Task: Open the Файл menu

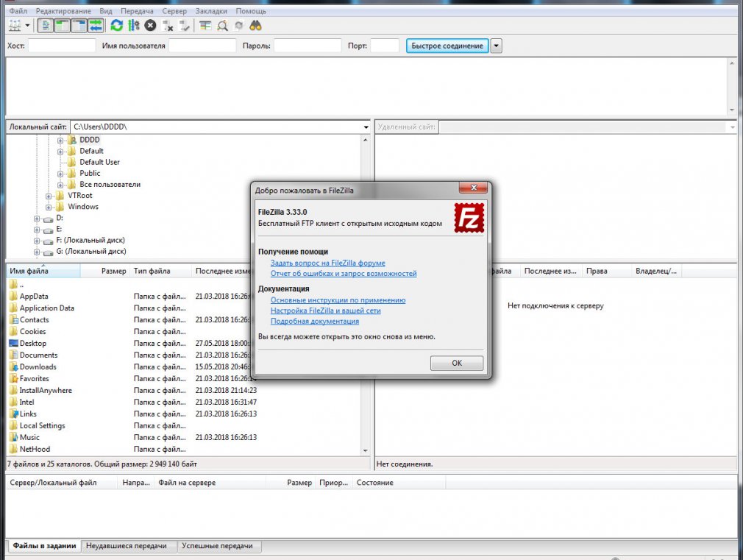Action: (18, 11)
